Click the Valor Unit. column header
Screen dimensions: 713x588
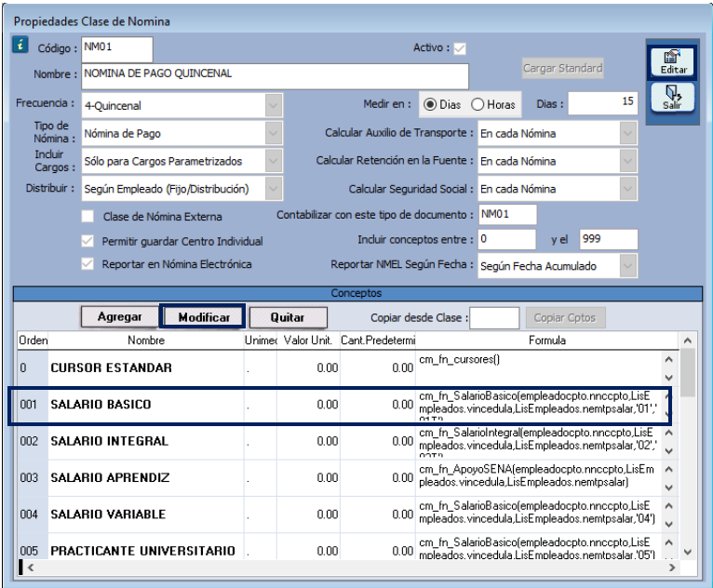pos(308,341)
